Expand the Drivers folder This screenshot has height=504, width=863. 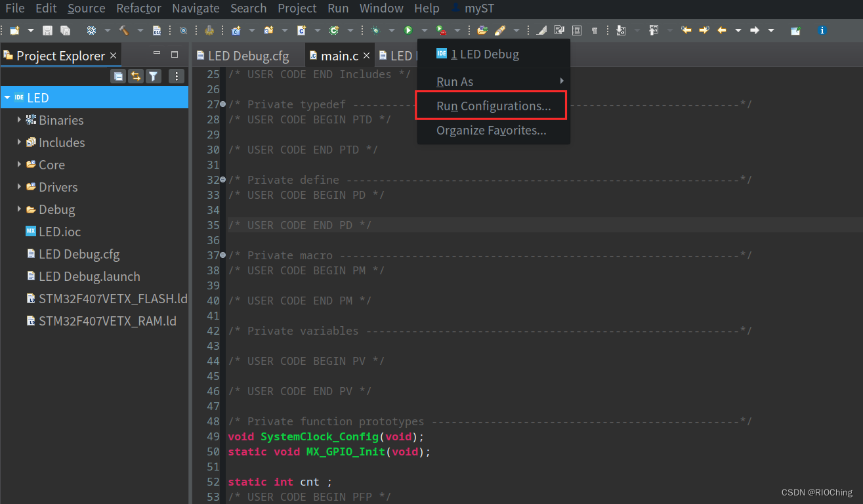(x=18, y=187)
